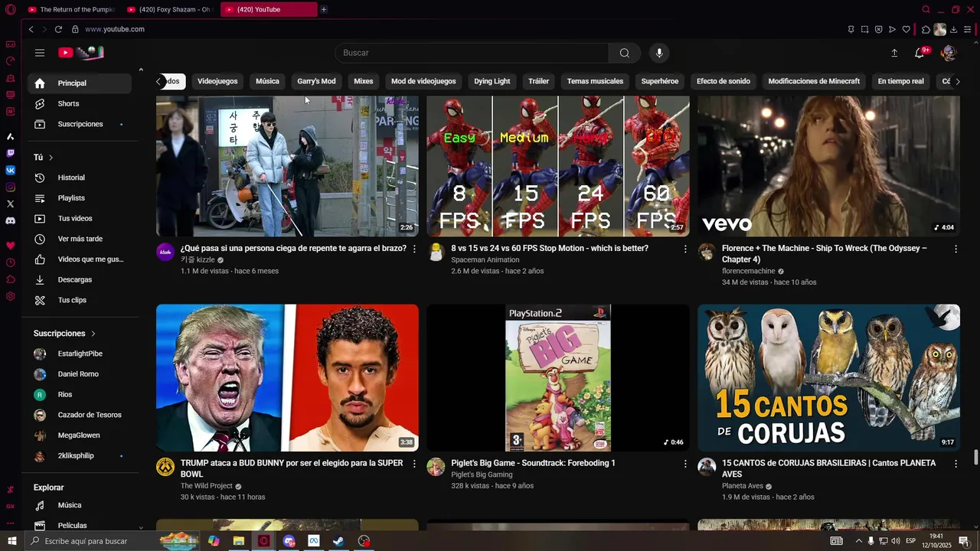Start voice search with microphone icon
This screenshot has width=980, height=551.
point(659,53)
